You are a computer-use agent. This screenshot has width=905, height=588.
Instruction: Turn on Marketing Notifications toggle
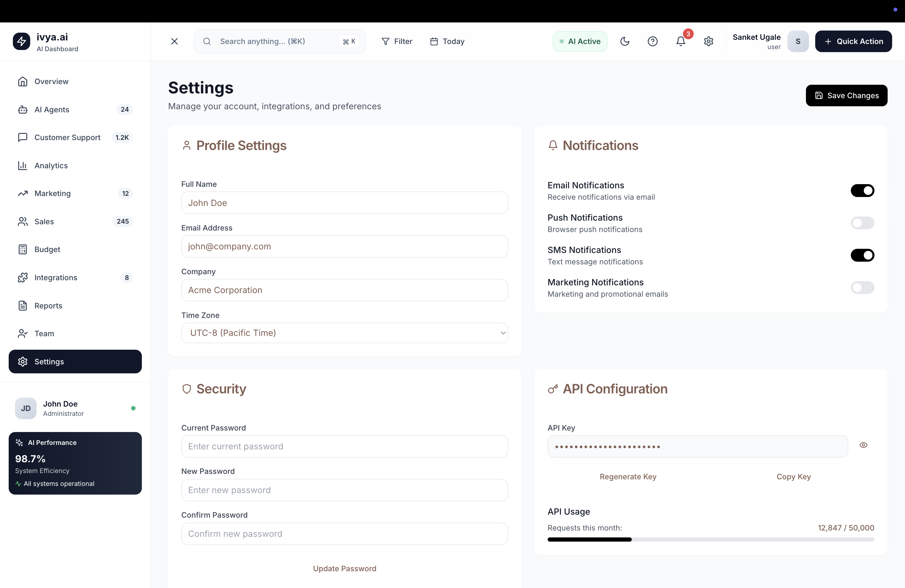pyautogui.click(x=862, y=287)
